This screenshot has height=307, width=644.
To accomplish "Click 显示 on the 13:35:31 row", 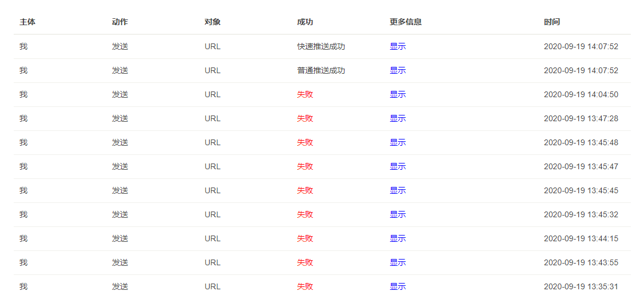I will 397,286.
